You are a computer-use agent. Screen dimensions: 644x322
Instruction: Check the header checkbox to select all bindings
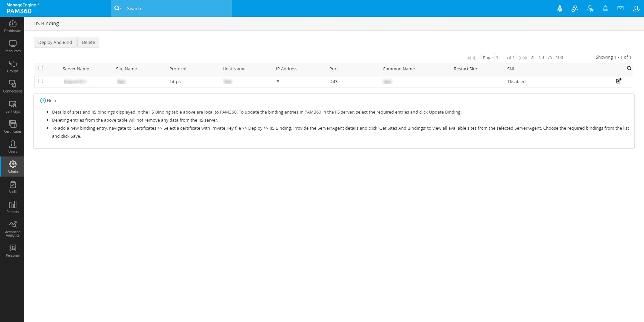click(x=41, y=68)
